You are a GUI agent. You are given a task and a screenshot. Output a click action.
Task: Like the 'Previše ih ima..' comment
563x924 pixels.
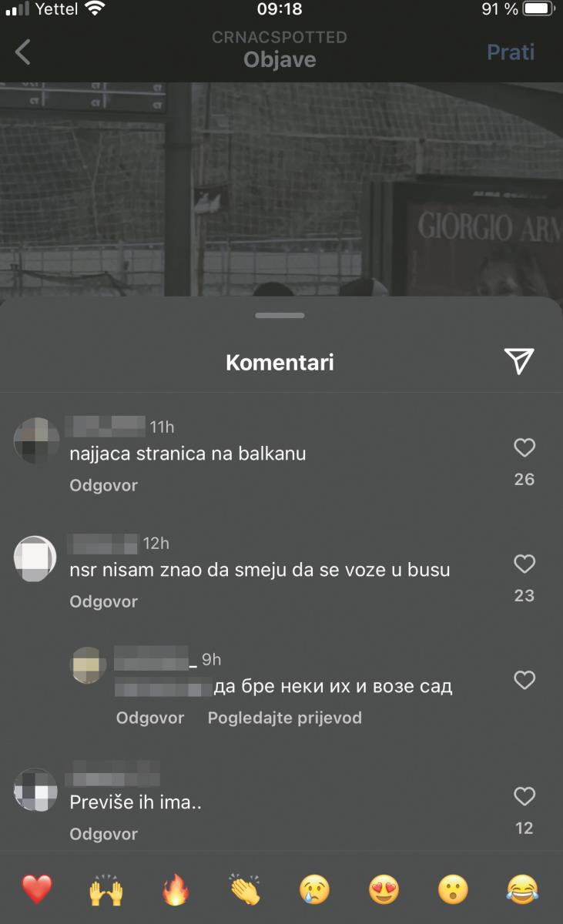524,796
